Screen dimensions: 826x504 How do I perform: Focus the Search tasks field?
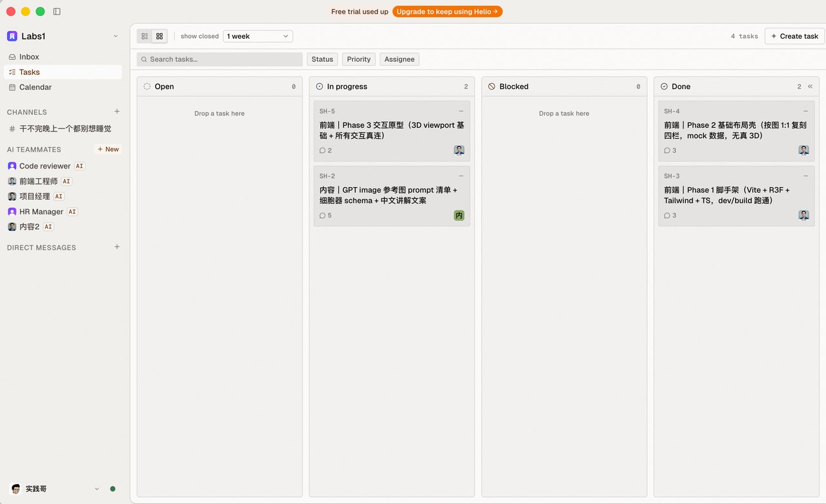click(x=219, y=59)
